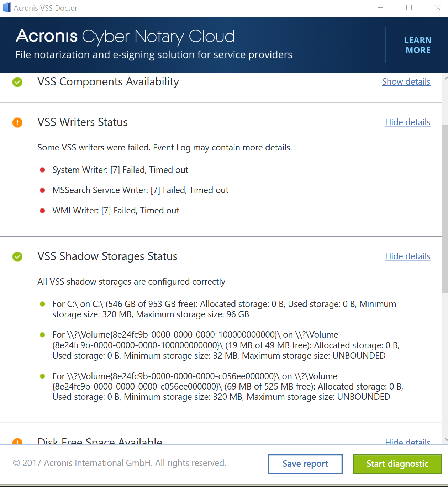
Task: Collapse details of VSS Shadow Storages Status
Action: [407, 256]
